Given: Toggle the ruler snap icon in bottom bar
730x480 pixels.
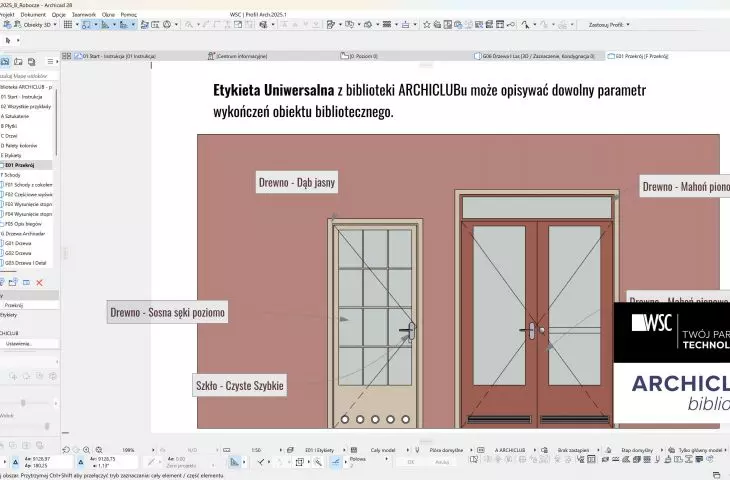Looking at the screenshot, I should point(234,462).
